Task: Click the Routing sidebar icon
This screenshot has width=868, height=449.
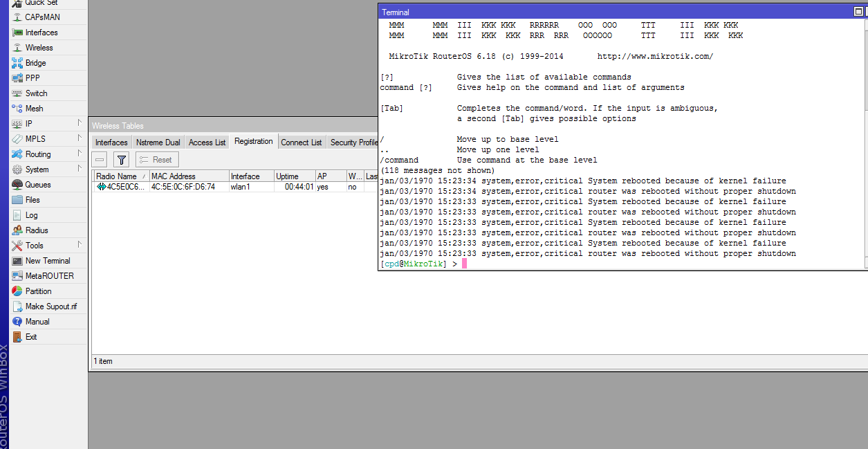Action: click(x=17, y=154)
